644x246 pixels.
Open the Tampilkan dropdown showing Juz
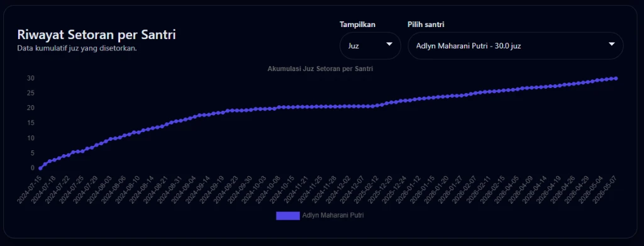point(370,45)
